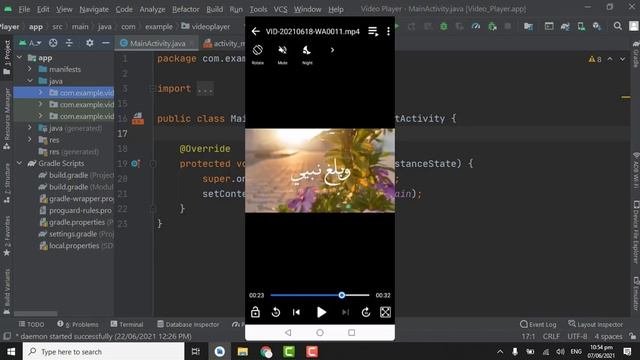Click the taskbar search box
640x360 pixels.
(104, 351)
